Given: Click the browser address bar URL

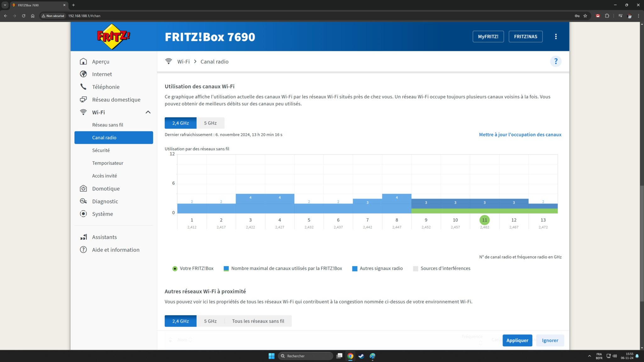Looking at the screenshot, I should [84, 16].
